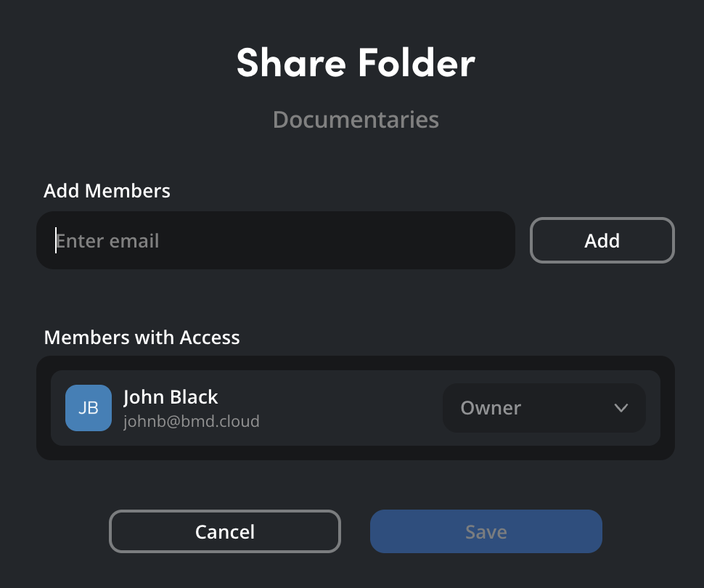Click the Cancel button
The height and width of the screenshot is (588, 704).
click(224, 531)
